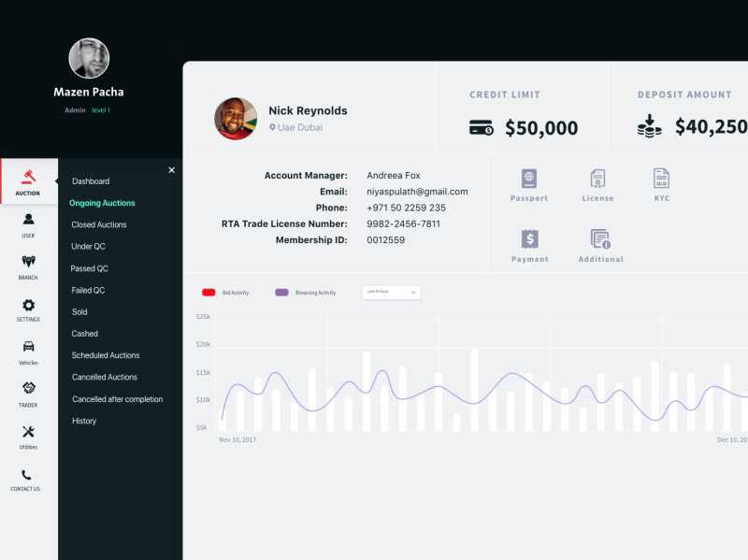Go to the Dashboard entry
Viewport: 748px width, 560px height.
coord(91,180)
